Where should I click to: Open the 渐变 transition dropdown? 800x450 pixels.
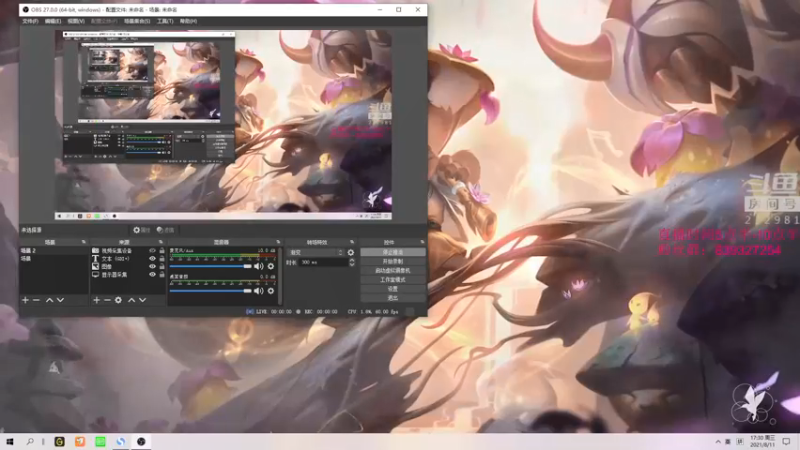click(316, 252)
